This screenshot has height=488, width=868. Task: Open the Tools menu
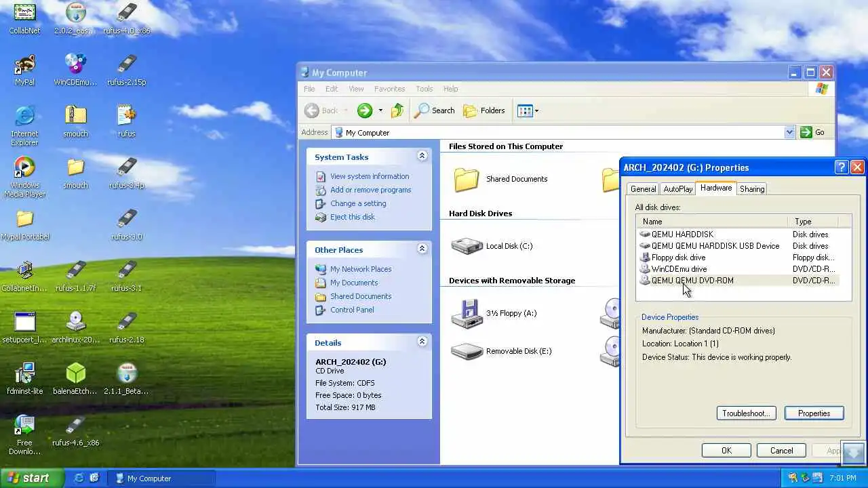425,89
